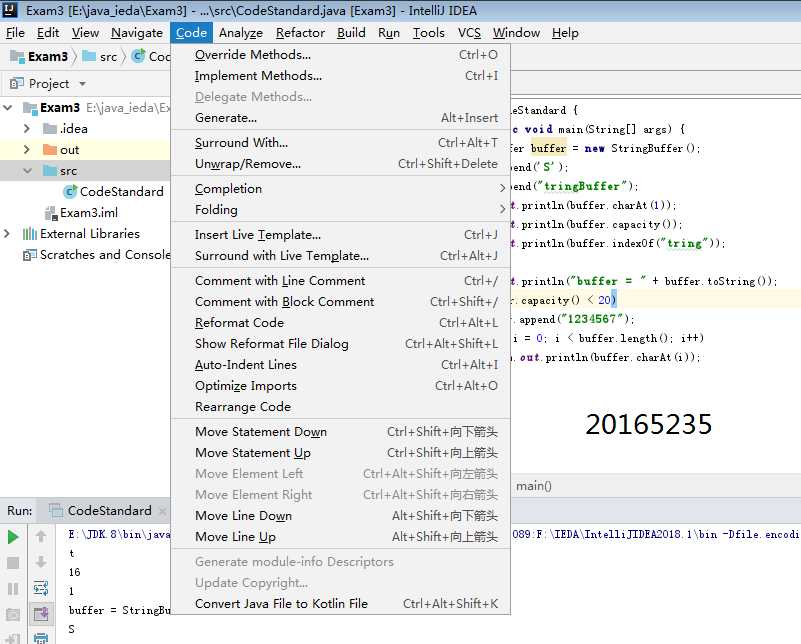Select Optimize Imports entry
This screenshot has width=801, height=644.
341,385
